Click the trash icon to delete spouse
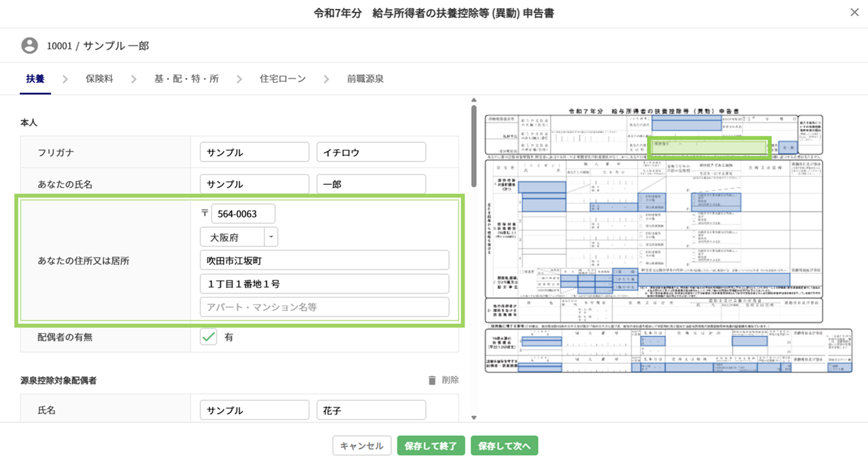The image size is (868, 465). pyautogui.click(x=432, y=380)
